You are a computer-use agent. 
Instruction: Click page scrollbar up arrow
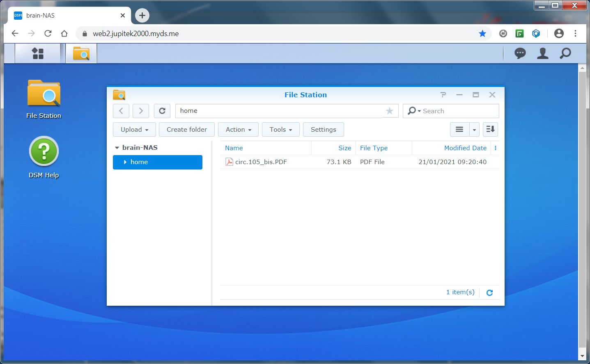pos(582,68)
